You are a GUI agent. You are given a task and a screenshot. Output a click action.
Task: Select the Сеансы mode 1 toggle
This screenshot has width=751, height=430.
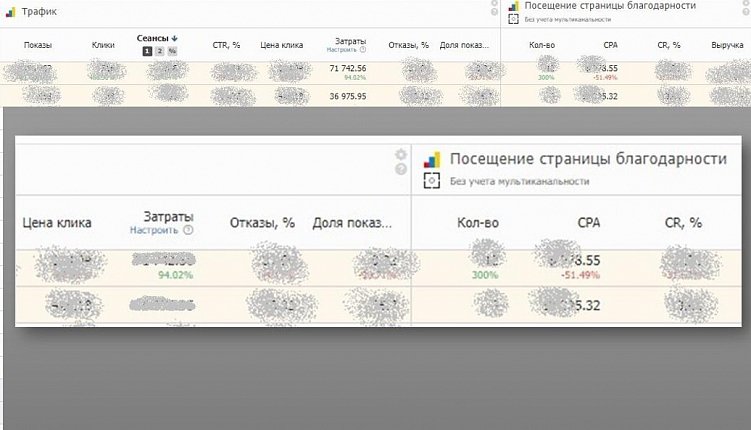point(147,51)
